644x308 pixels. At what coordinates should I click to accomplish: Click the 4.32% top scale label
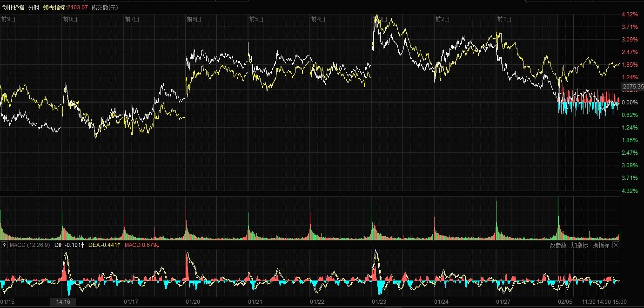click(630, 14)
